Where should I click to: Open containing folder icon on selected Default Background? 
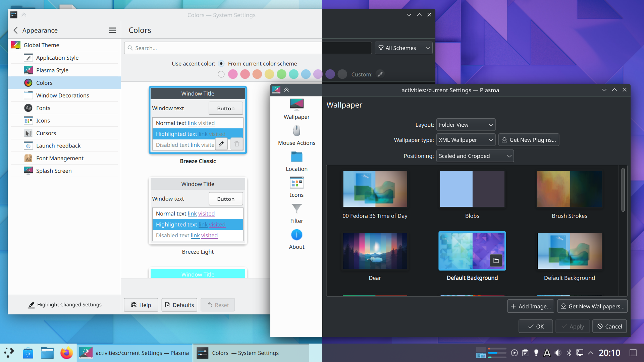pyautogui.click(x=496, y=260)
